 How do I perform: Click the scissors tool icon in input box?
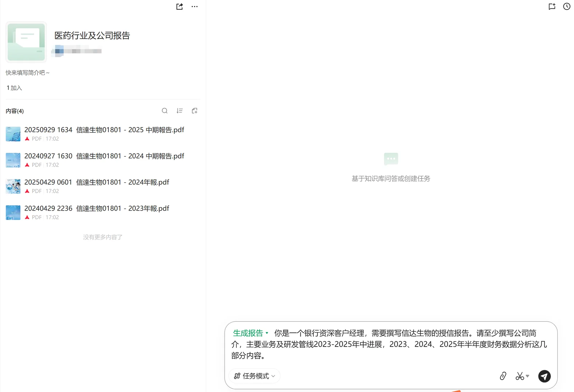(520, 376)
